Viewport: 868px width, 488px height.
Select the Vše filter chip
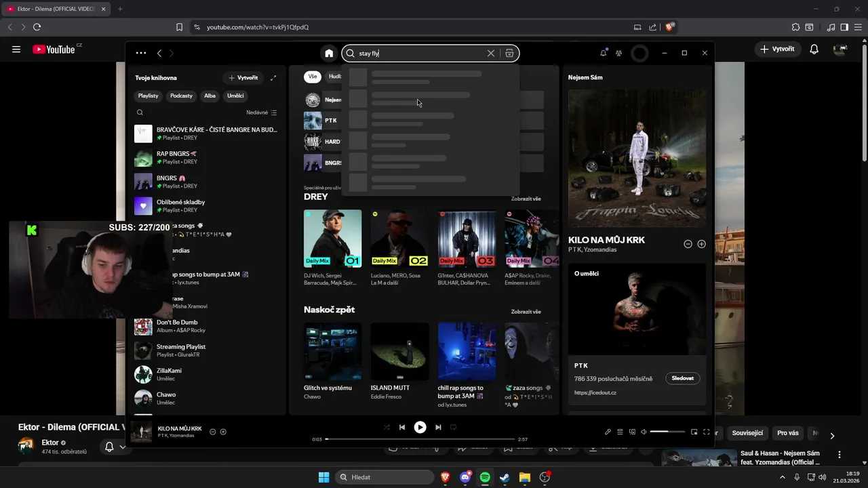point(313,77)
